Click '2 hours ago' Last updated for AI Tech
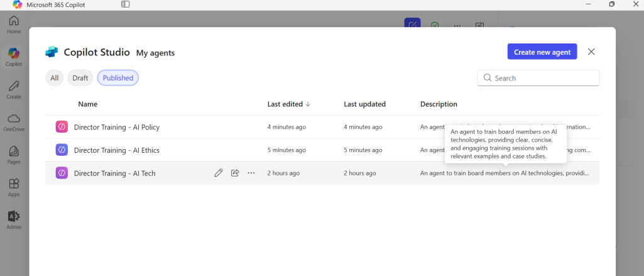The height and width of the screenshot is (276, 644). 360,173
